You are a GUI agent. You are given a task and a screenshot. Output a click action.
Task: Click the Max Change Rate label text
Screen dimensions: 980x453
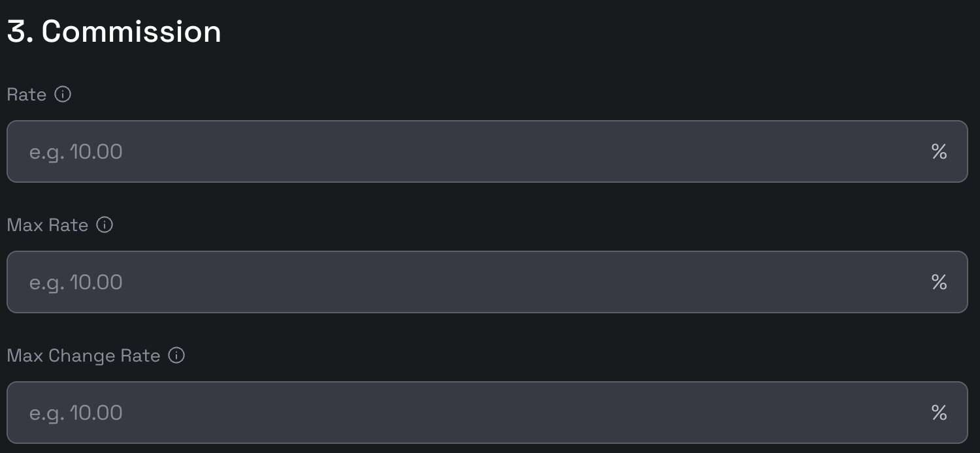coord(84,356)
